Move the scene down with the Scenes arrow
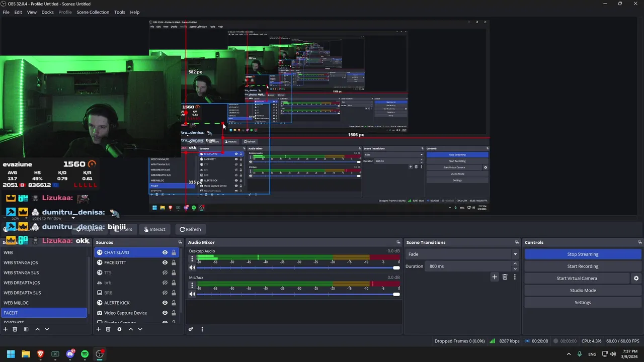 pos(47,329)
